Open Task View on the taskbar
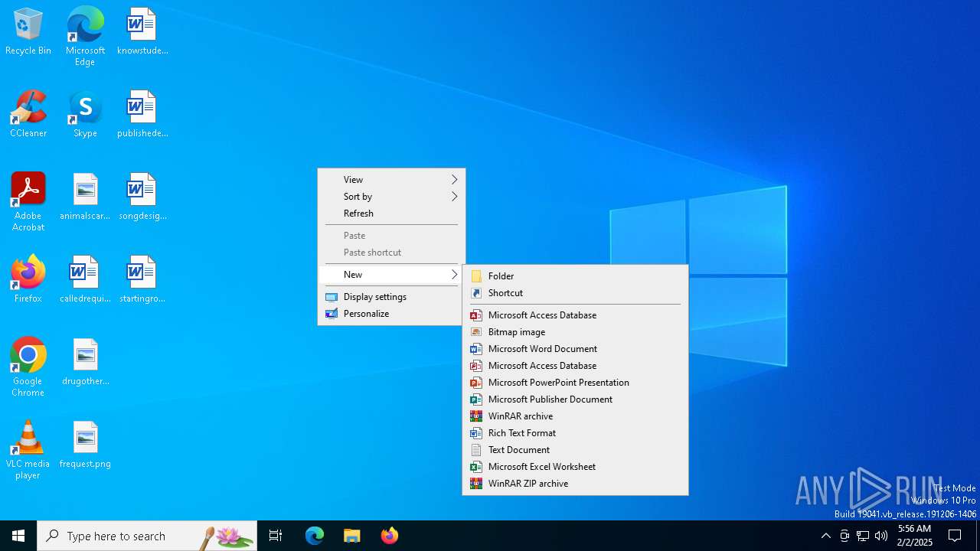The height and width of the screenshot is (551, 980). [x=276, y=536]
